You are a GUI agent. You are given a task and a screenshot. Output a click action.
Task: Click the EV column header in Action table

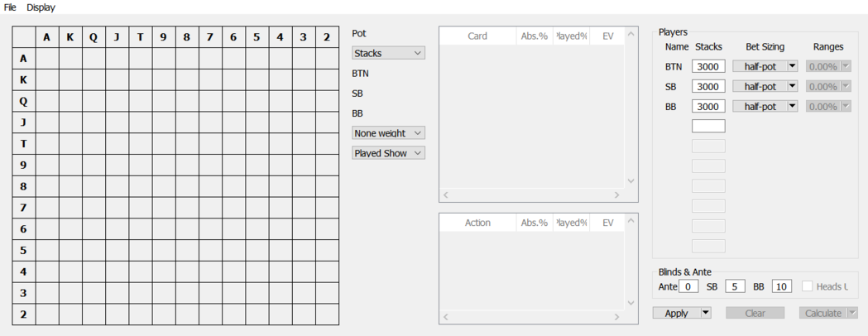(608, 223)
